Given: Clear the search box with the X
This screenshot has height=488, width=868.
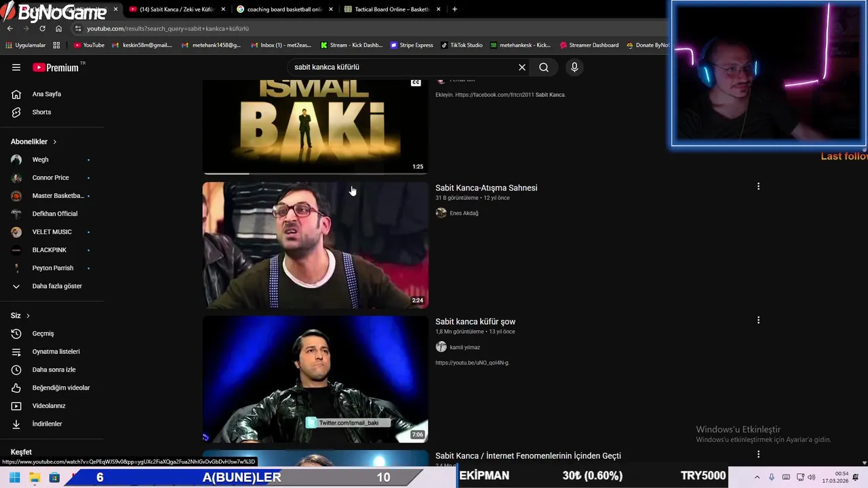Looking at the screenshot, I should 522,67.
